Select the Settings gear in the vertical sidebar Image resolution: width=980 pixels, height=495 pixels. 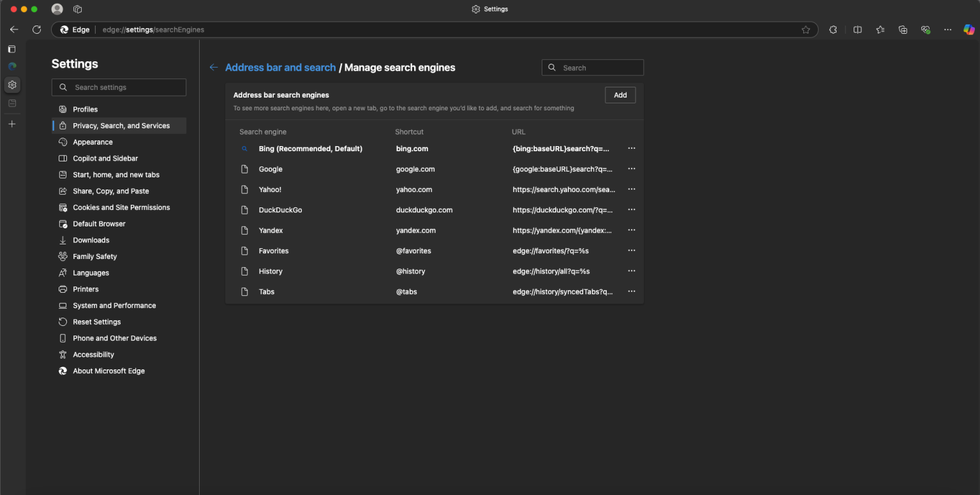(x=11, y=84)
